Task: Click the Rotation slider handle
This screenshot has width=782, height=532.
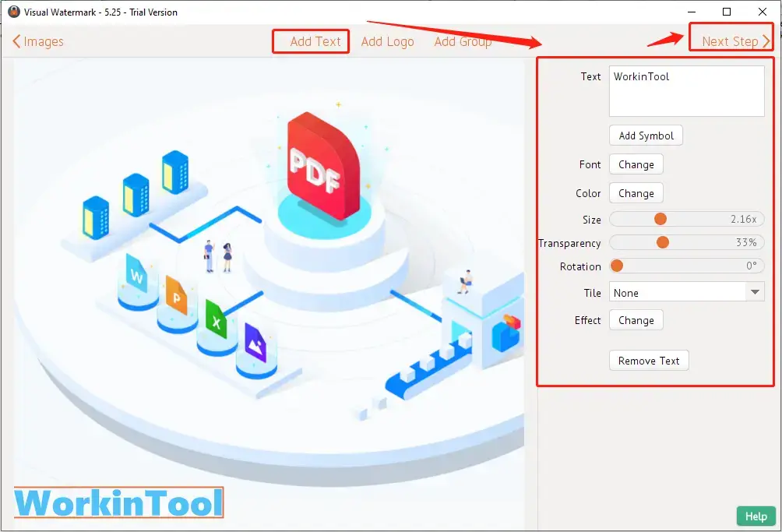Action: (x=617, y=266)
